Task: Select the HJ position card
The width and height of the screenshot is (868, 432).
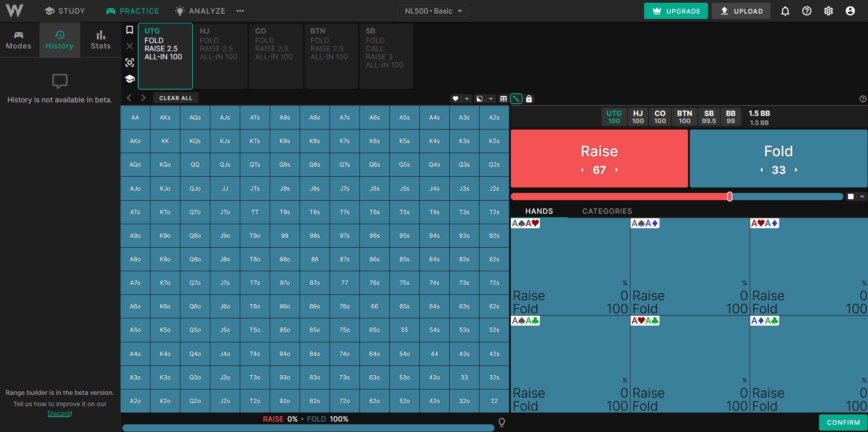Action: pos(221,56)
